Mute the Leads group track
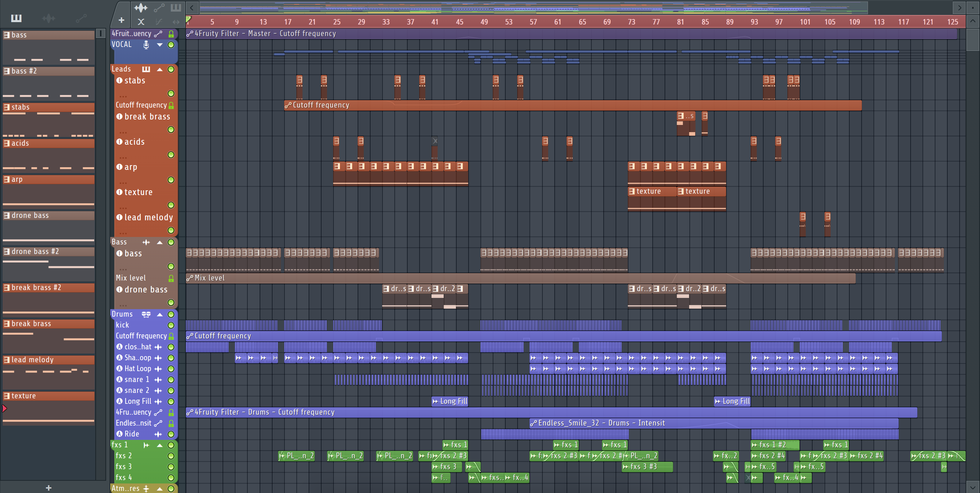This screenshot has height=493, width=980. point(171,69)
